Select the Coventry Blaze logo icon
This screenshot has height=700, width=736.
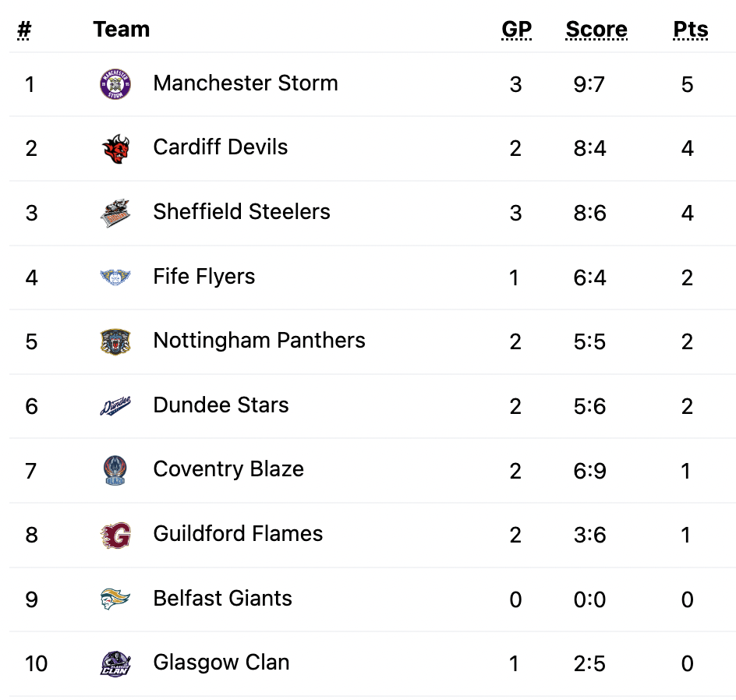(x=115, y=470)
